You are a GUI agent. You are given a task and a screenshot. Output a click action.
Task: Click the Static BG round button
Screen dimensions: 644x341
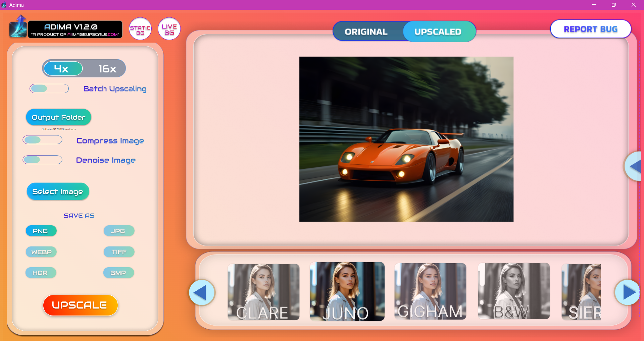[x=140, y=29]
